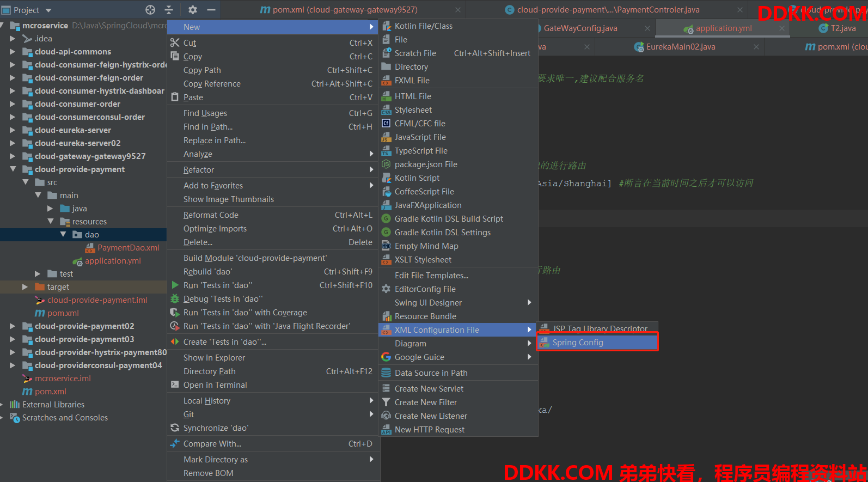
Task: Hide Project panel with minimize icon
Action: tap(211, 10)
